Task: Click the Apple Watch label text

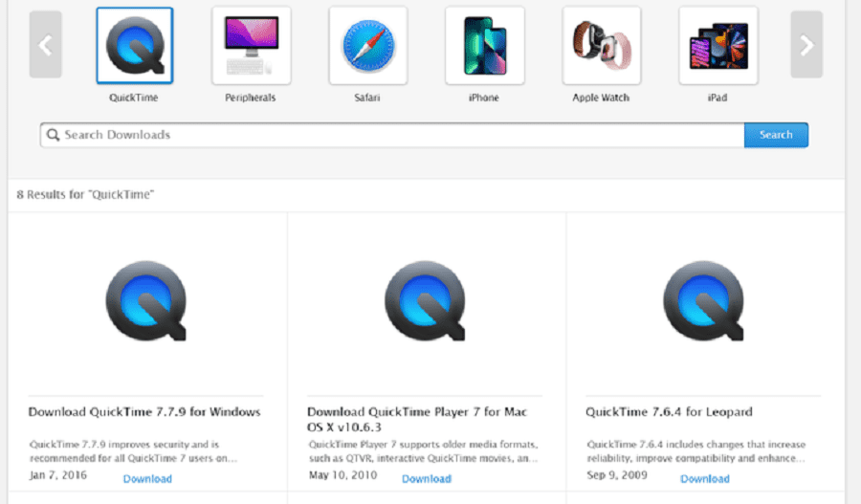Action: (601, 98)
